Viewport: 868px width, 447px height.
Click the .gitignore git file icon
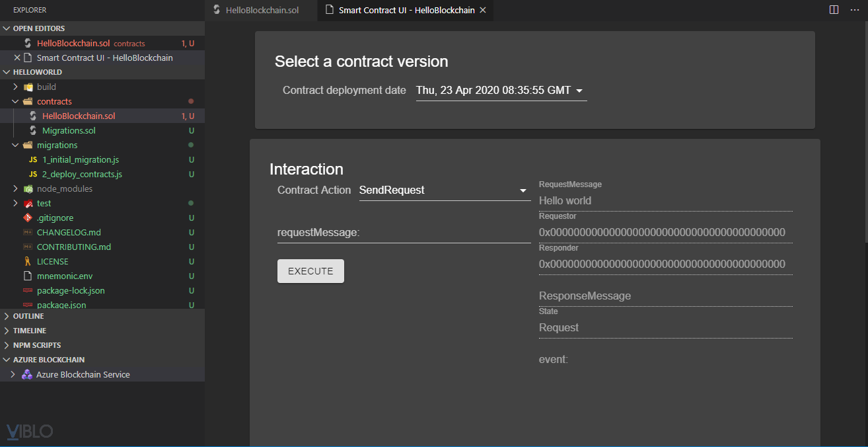pos(28,218)
